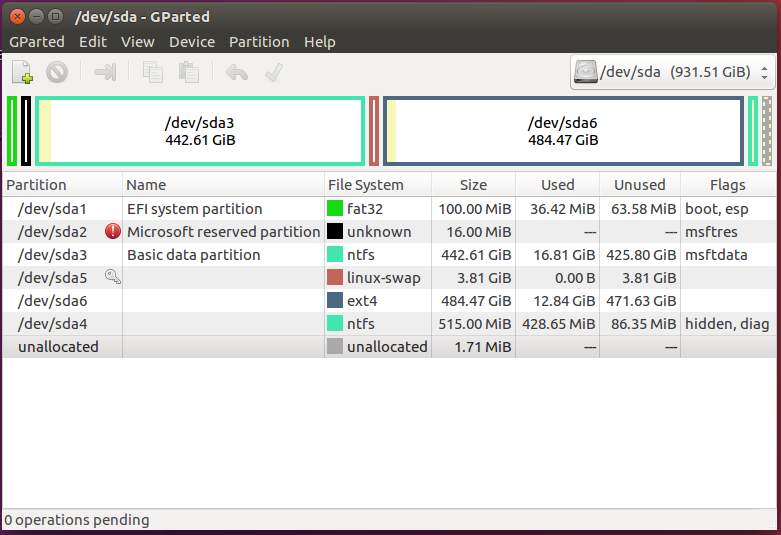Close the GParted window
This screenshot has height=535, width=781.
tap(17, 16)
